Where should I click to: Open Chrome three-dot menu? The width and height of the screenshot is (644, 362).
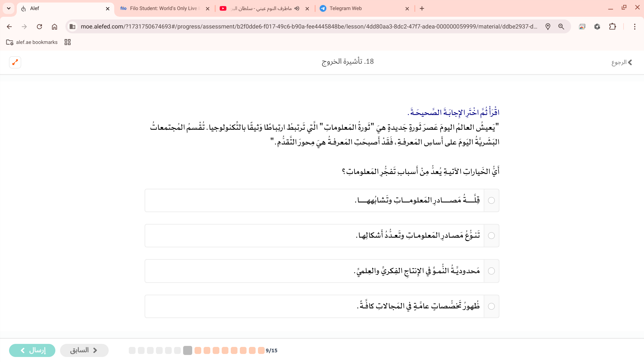[x=635, y=27]
